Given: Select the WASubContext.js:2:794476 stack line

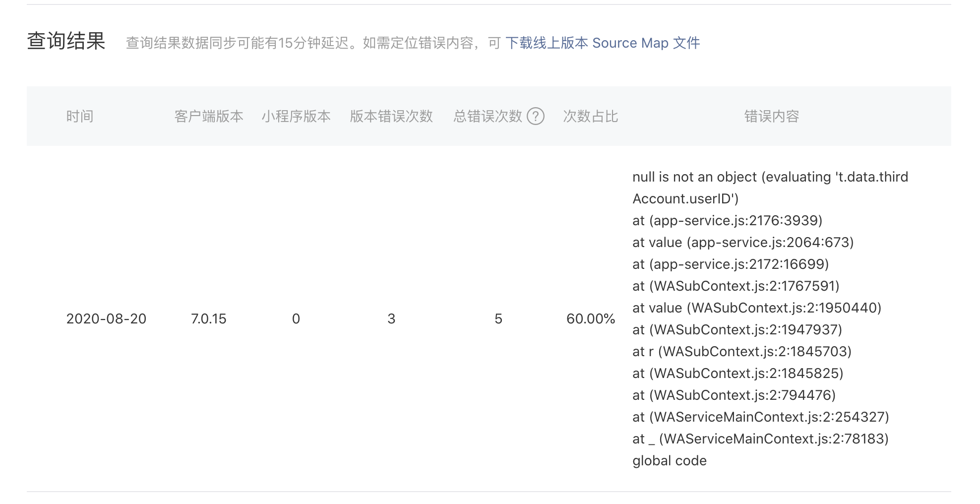Looking at the screenshot, I should pyautogui.click(x=734, y=395).
